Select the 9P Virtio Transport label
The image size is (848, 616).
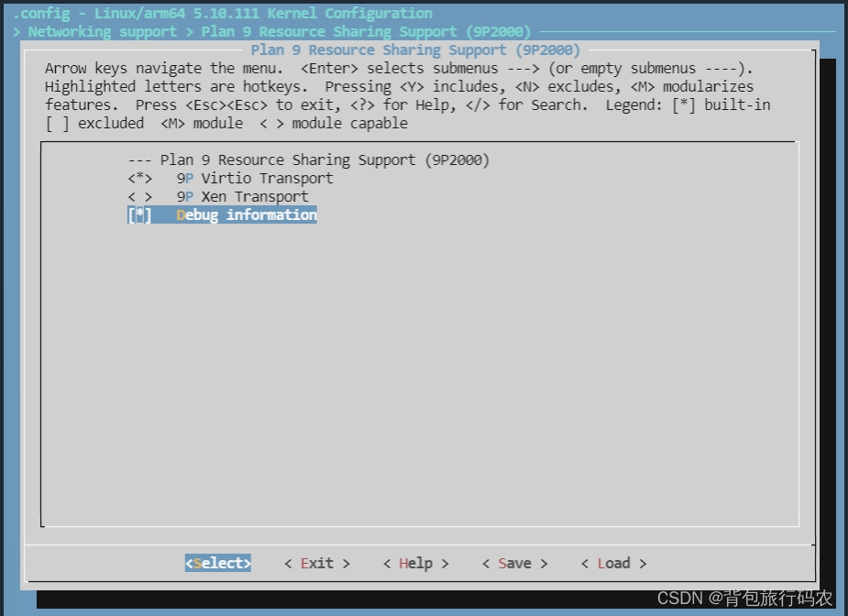point(255,178)
